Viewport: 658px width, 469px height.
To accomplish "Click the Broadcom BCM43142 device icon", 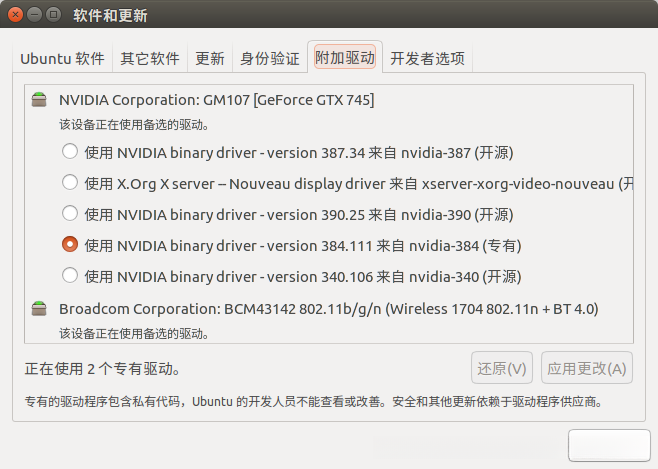I will [x=39, y=309].
